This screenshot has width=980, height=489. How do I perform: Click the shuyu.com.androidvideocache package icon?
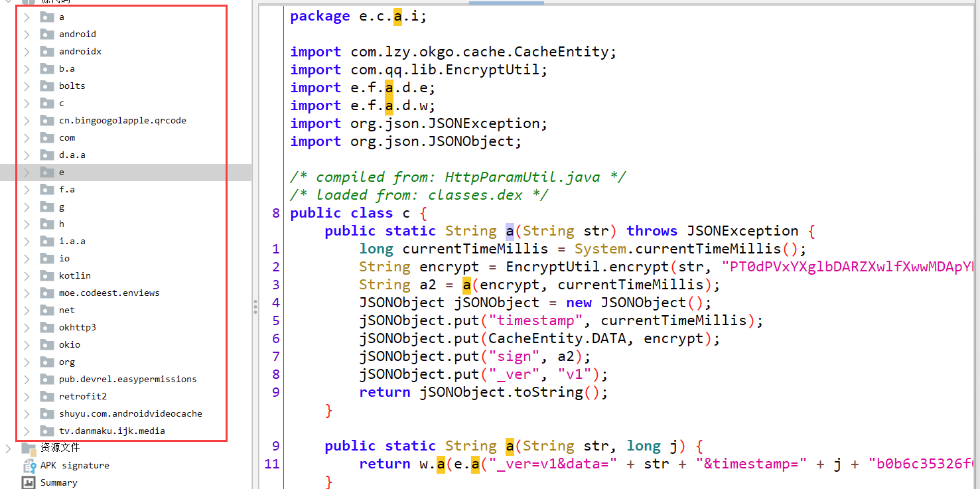[46, 413]
